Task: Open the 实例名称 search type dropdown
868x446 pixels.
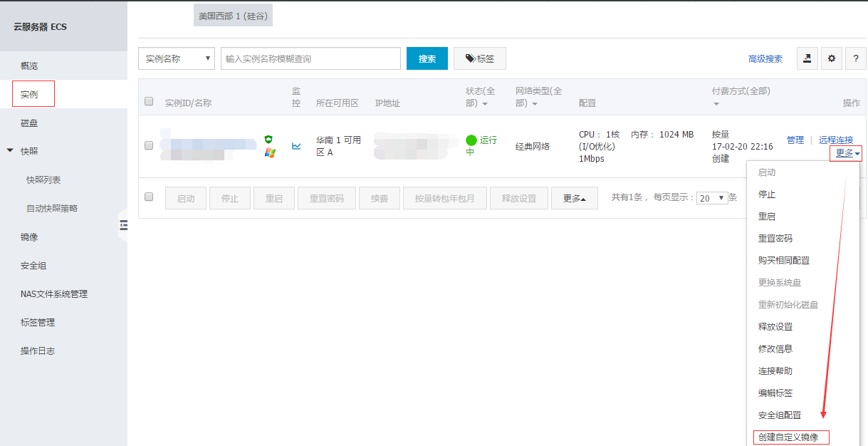Action: (x=176, y=58)
